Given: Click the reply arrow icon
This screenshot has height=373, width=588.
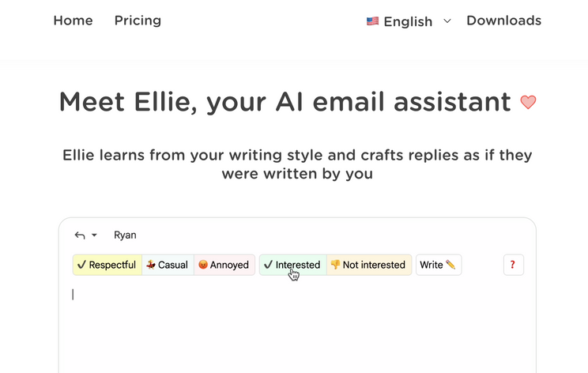Looking at the screenshot, I should [79, 235].
